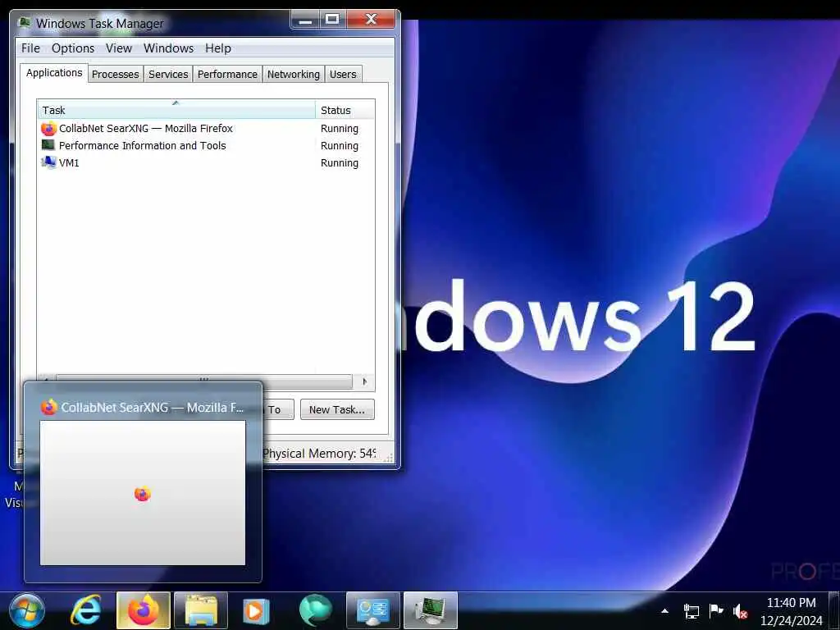
Task: Switch to the Performance tab
Action: point(227,74)
